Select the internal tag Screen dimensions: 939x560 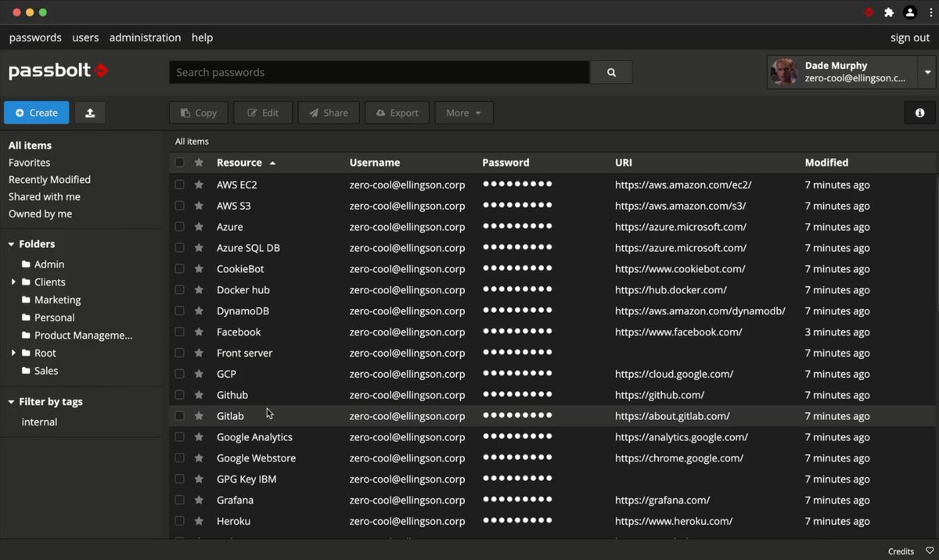click(39, 422)
